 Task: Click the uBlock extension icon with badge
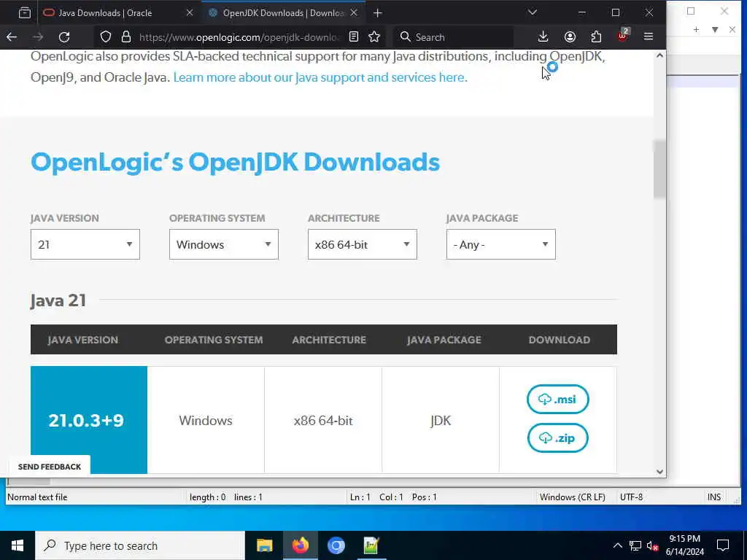pyautogui.click(x=623, y=36)
